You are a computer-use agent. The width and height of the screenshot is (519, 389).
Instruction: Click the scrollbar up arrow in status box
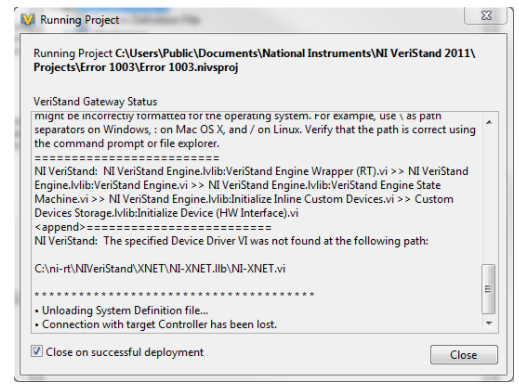coord(489,122)
